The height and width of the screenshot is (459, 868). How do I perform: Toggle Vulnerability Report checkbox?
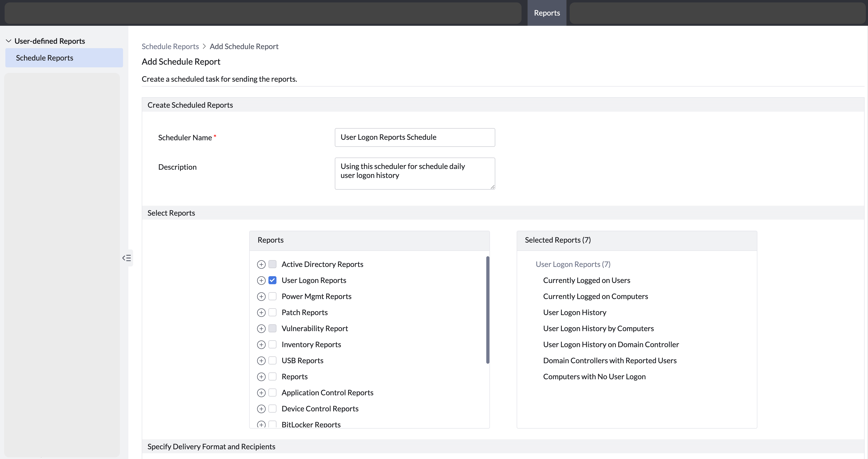click(x=272, y=328)
